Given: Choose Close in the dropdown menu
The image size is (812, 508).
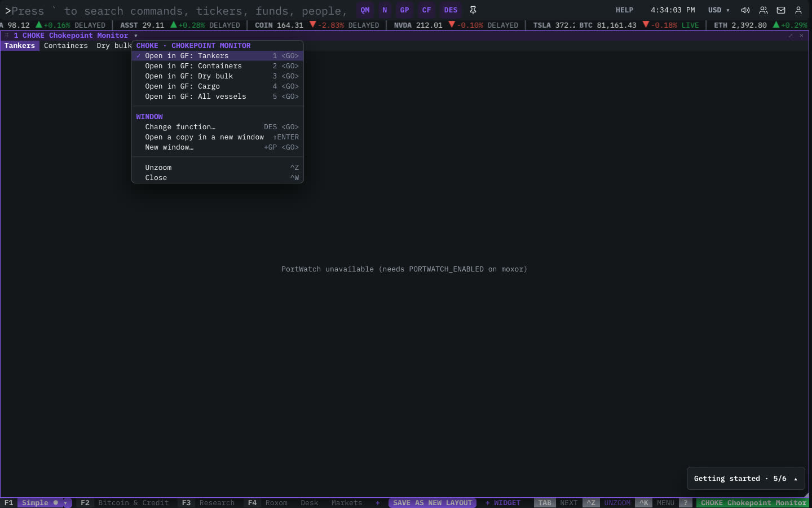Looking at the screenshot, I should pyautogui.click(x=218, y=178).
